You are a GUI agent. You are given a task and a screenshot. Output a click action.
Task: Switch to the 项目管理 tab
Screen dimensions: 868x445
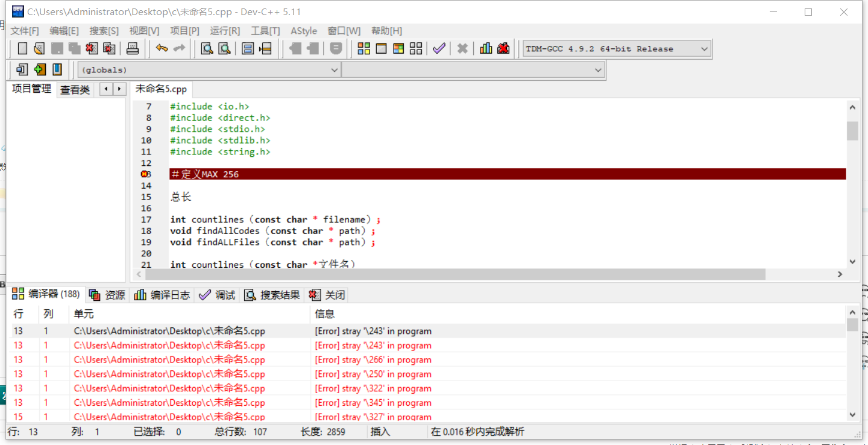(31, 89)
